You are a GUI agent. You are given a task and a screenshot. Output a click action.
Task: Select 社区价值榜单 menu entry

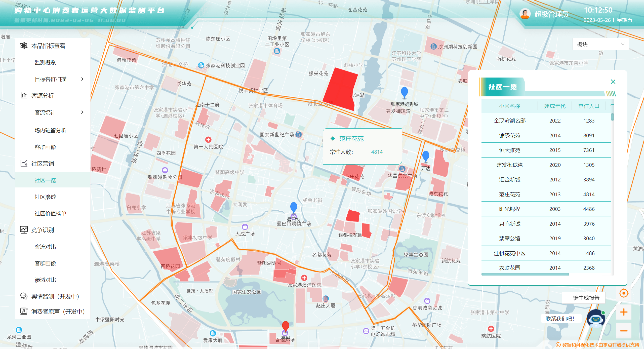click(50, 213)
